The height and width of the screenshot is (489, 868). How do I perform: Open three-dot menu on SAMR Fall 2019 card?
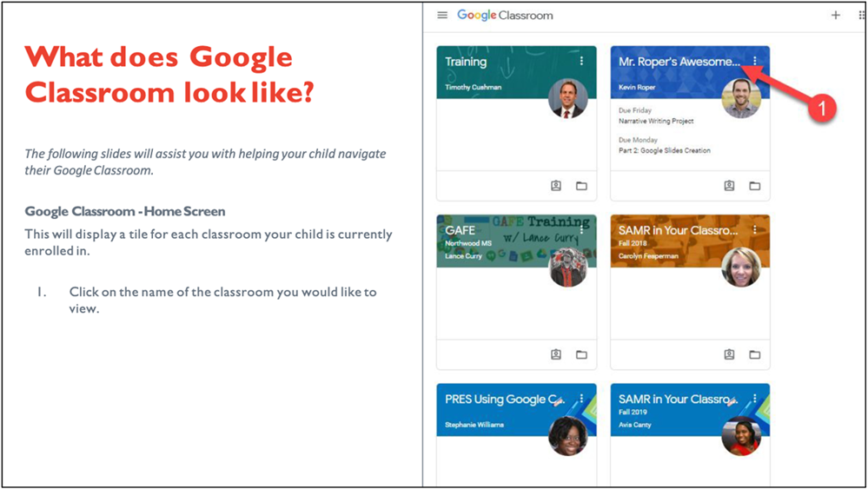click(754, 399)
